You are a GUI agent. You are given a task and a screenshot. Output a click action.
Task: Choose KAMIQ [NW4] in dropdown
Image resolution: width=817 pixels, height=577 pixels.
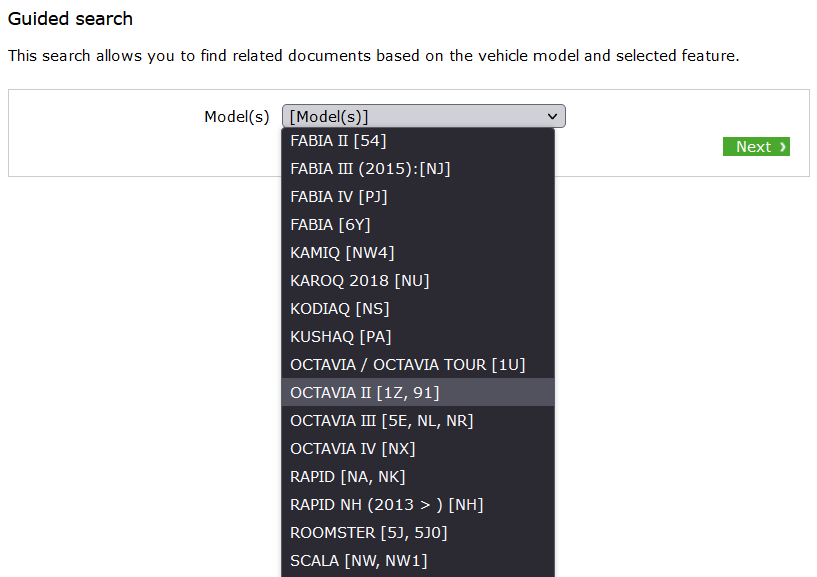(x=418, y=253)
